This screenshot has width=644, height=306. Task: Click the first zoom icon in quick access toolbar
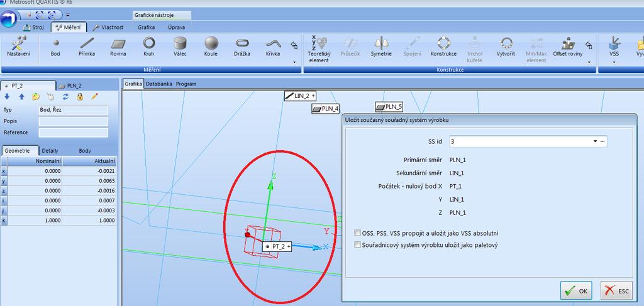40,16
